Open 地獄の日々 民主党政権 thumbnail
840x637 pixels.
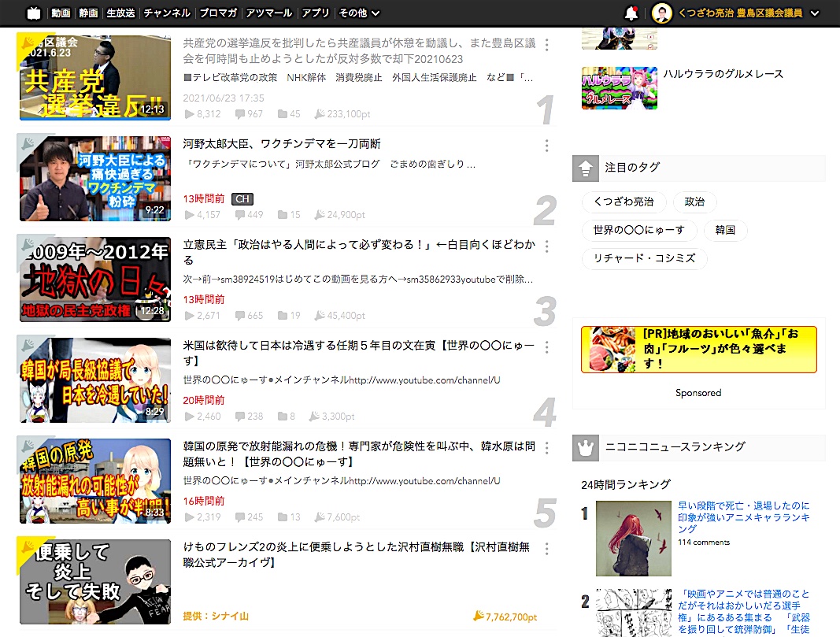point(95,279)
